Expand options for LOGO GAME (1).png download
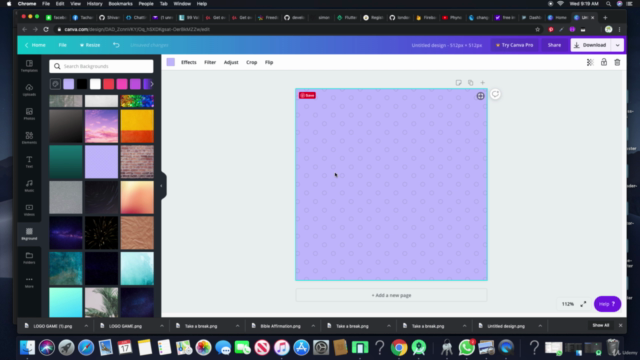Screen dimensions: 640x360 click(x=86, y=326)
